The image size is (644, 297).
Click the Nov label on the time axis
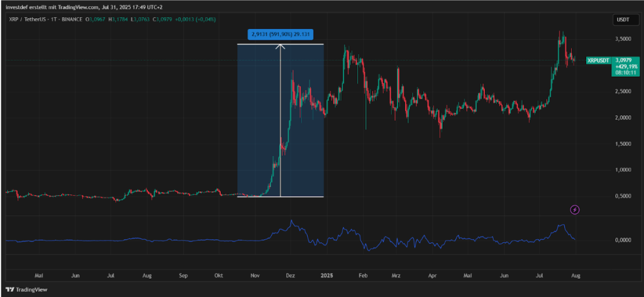[255, 276]
